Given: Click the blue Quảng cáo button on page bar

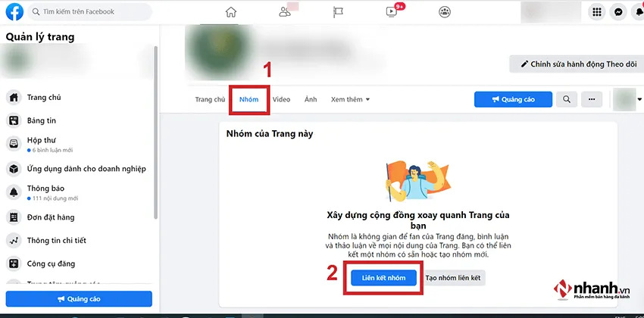Looking at the screenshot, I should pyautogui.click(x=513, y=99).
